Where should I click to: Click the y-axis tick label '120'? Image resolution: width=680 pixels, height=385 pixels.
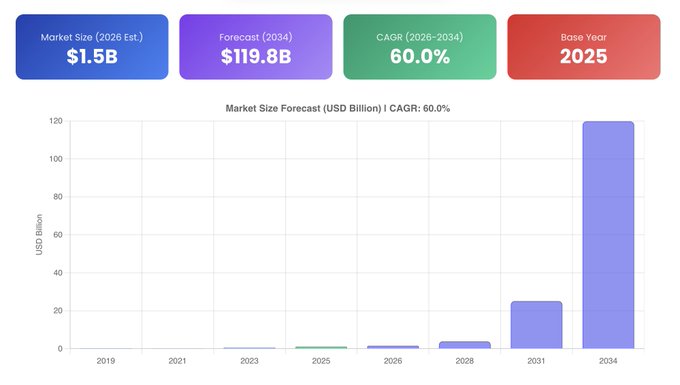click(56, 121)
